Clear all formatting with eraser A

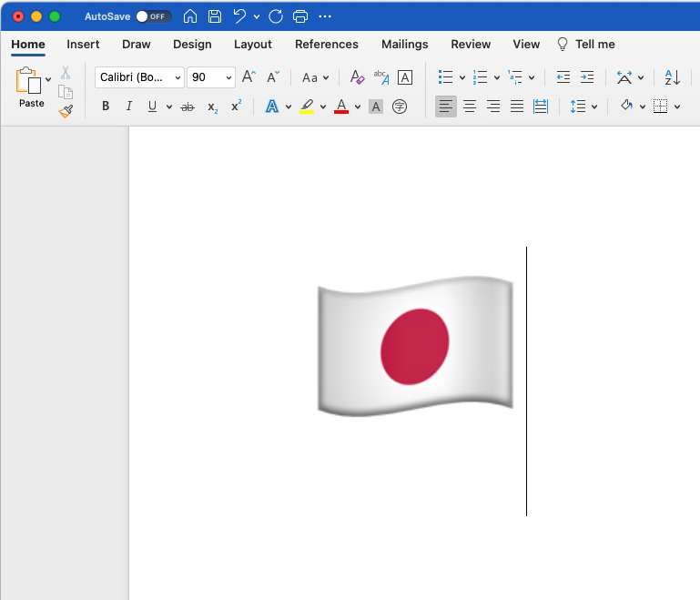click(x=357, y=76)
